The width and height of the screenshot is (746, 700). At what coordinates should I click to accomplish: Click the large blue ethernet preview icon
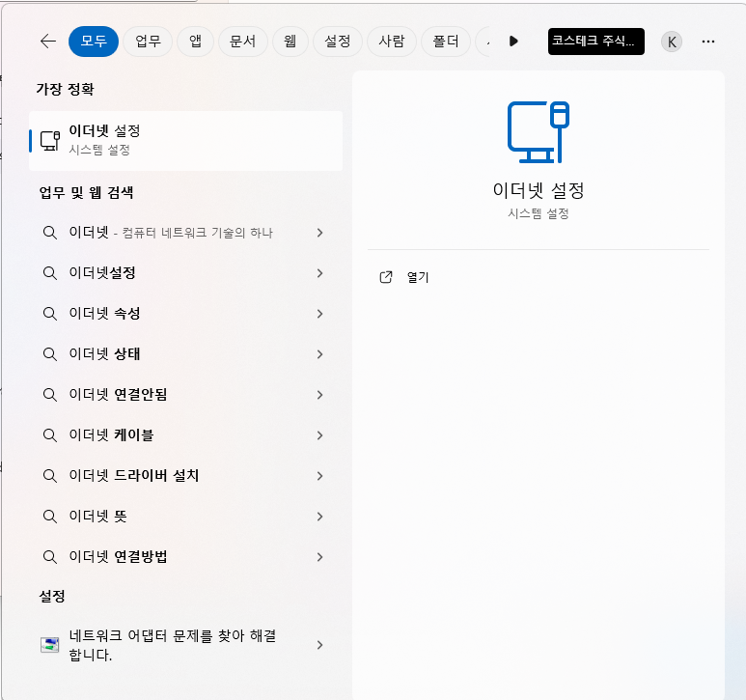tap(539, 132)
